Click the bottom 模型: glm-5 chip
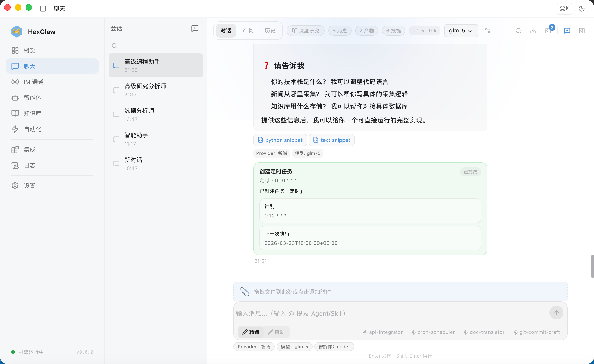Viewport: 594px width, 364px height. pos(294,347)
